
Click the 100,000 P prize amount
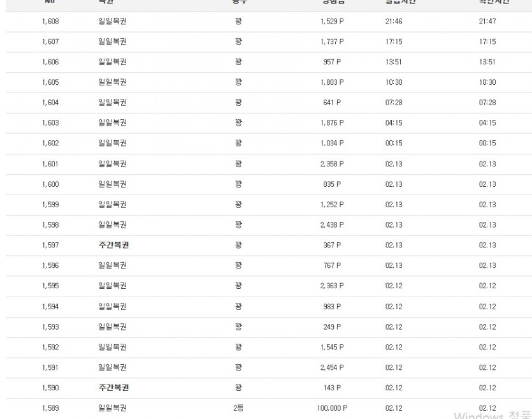click(332, 408)
